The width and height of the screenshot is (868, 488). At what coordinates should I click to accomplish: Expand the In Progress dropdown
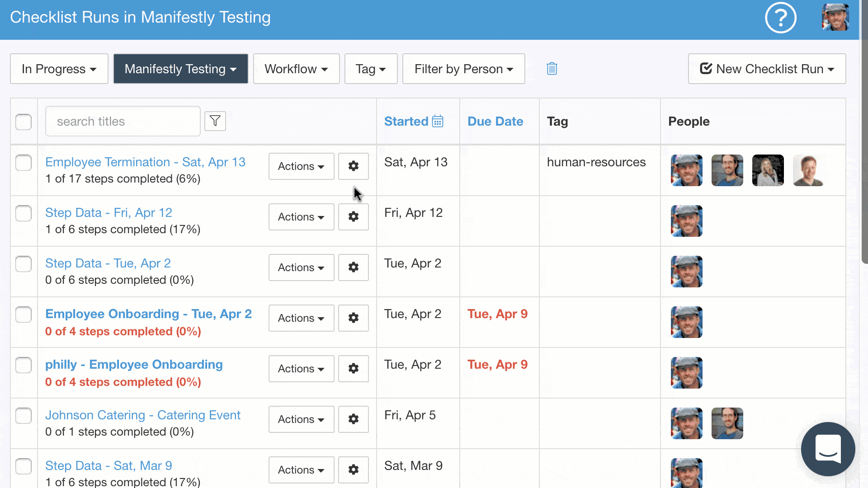[x=59, y=69]
